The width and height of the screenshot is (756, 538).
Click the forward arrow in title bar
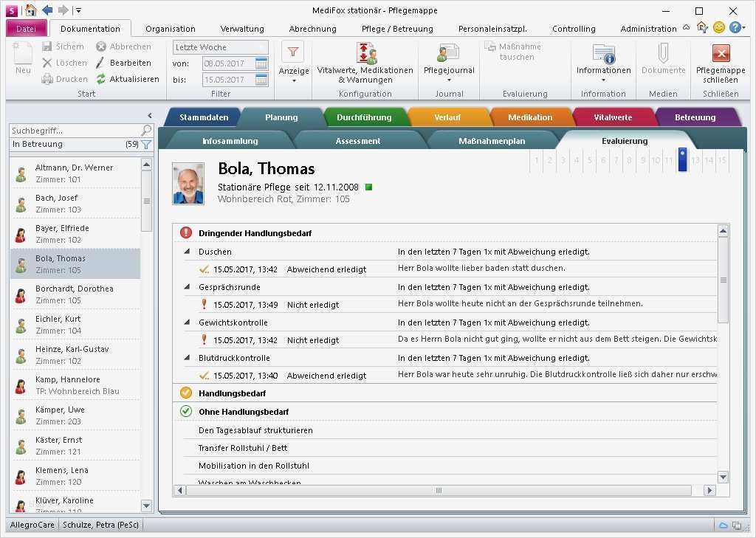click(x=63, y=10)
